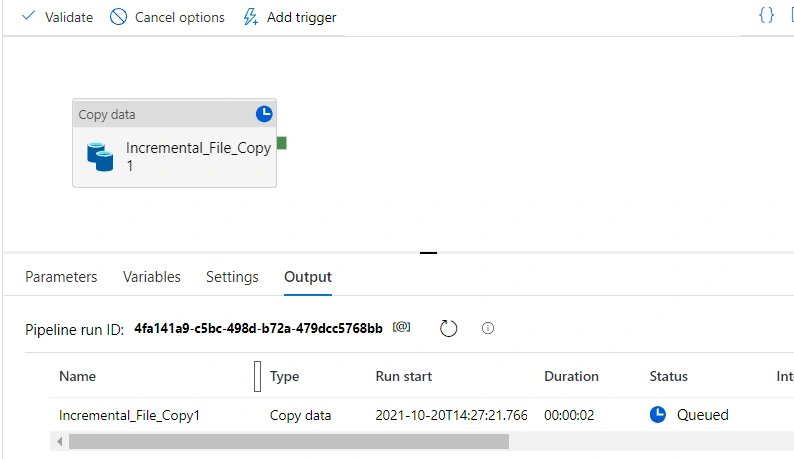Screen dimensions: 794x459
Task: Open the code view braces icon
Action: [767, 15]
